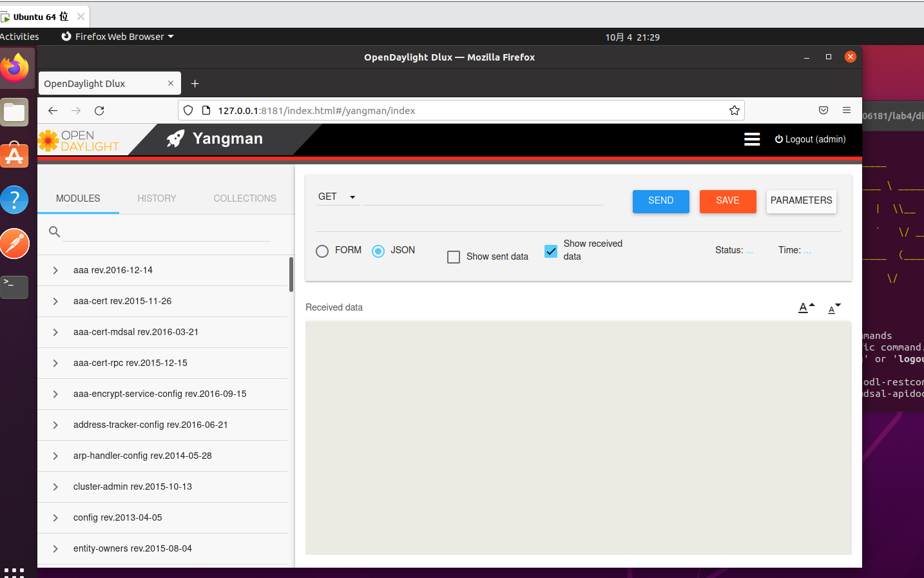The width and height of the screenshot is (924, 578).
Task: Close the OpenDaylight Dlux tab
Action: click(x=171, y=83)
